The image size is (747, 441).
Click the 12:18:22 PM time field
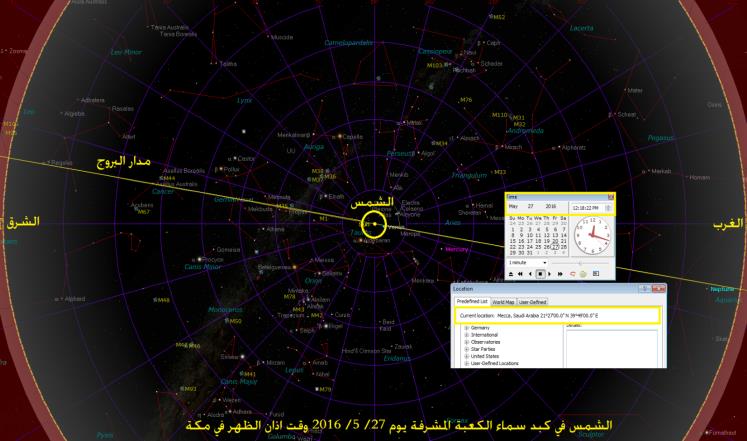585,208
